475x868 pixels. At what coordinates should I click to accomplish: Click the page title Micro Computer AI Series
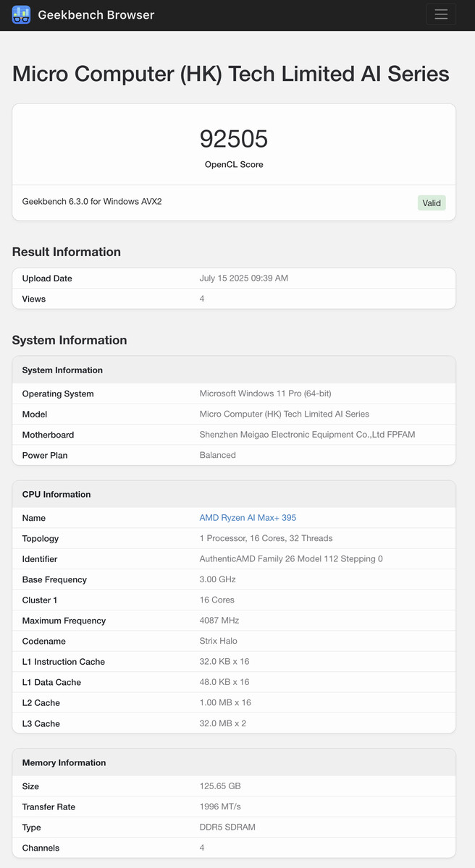point(231,74)
